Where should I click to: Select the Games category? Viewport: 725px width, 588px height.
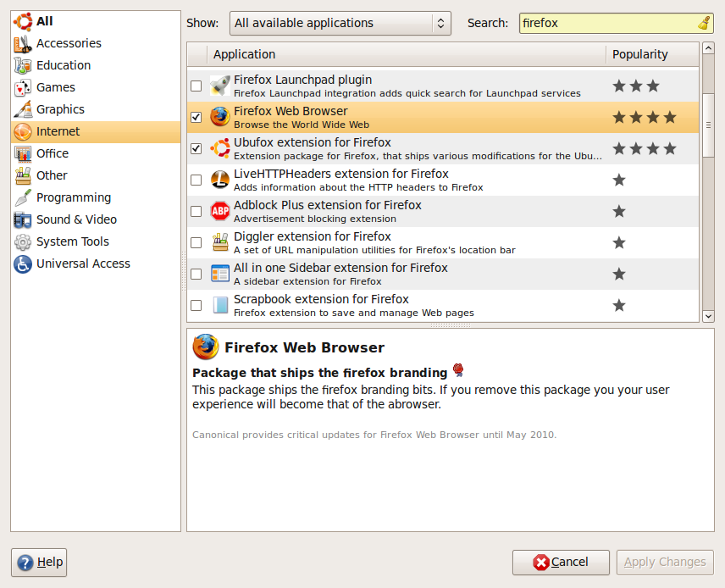(95, 87)
